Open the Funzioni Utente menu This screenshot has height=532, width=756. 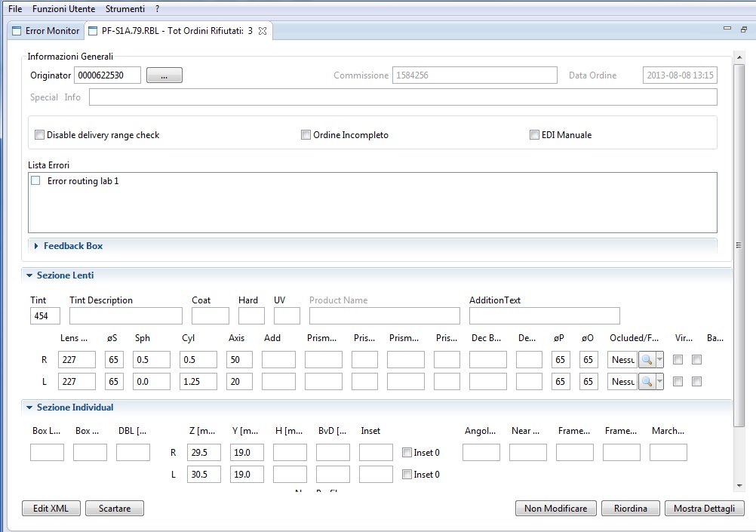click(x=63, y=9)
